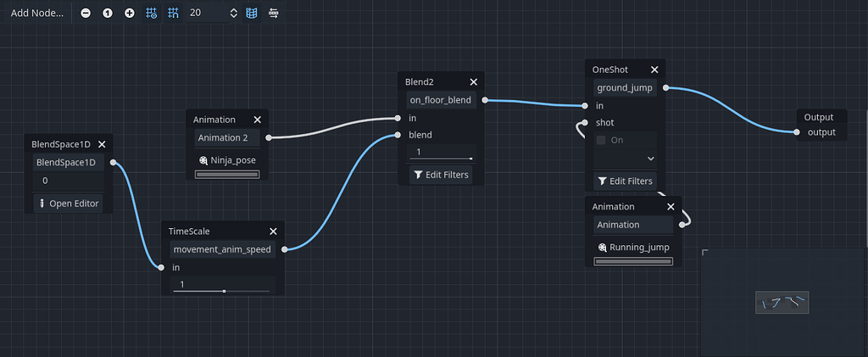Close the TimeScale node
The image size is (868, 357).
pyautogui.click(x=273, y=231)
